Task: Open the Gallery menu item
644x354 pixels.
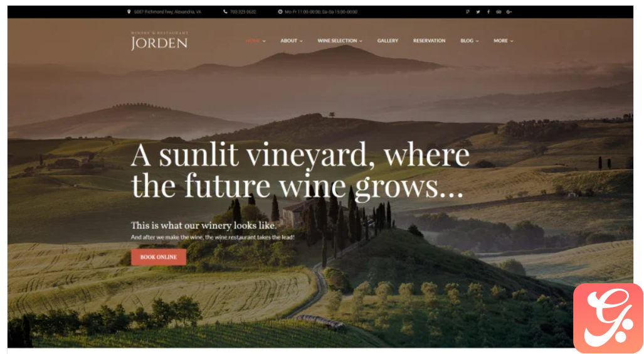Action: click(x=388, y=41)
